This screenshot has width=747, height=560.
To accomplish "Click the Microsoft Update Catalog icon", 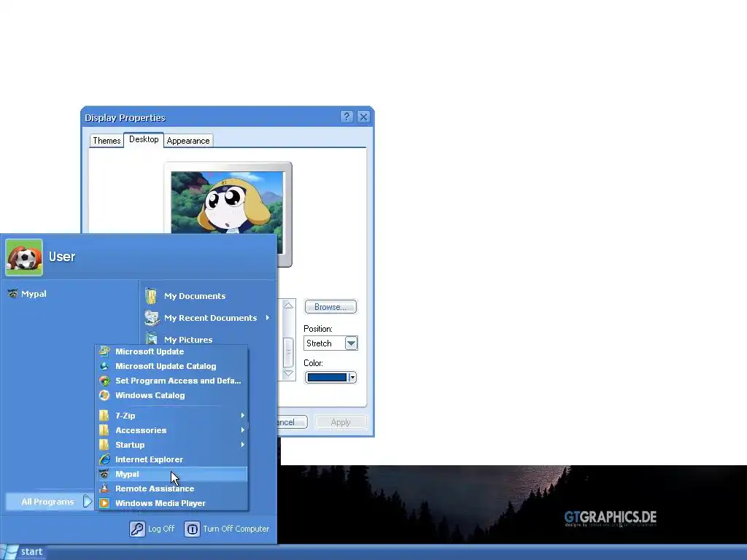I will (104, 366).
